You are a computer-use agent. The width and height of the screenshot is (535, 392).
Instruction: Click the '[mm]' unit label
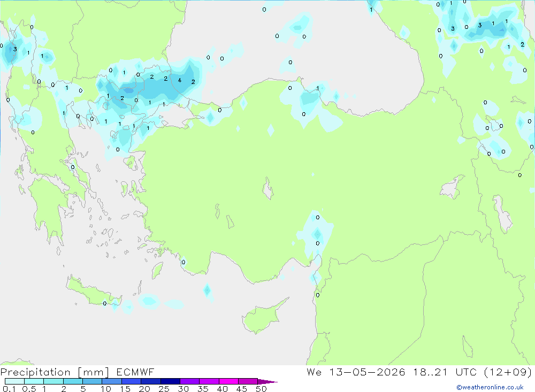tap(94, 372)
